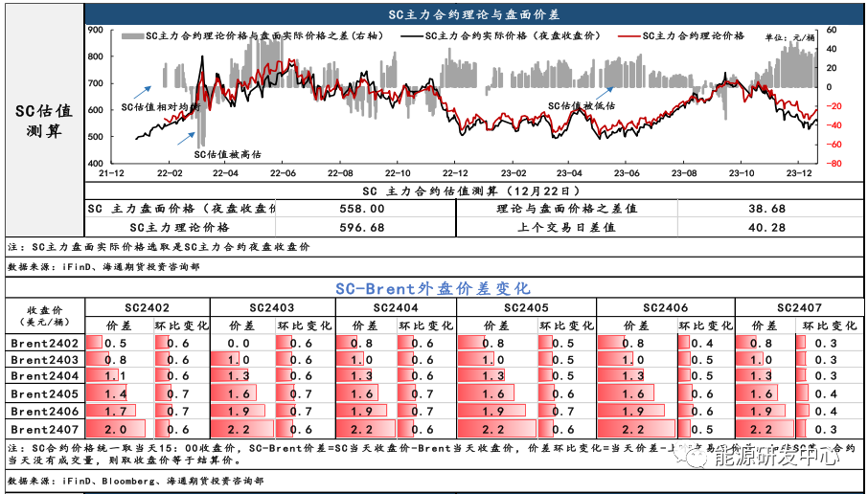Click the SC估值被低估 annotation
The width and height of the screenshot is (868, 494).
(x=582, y=105)
